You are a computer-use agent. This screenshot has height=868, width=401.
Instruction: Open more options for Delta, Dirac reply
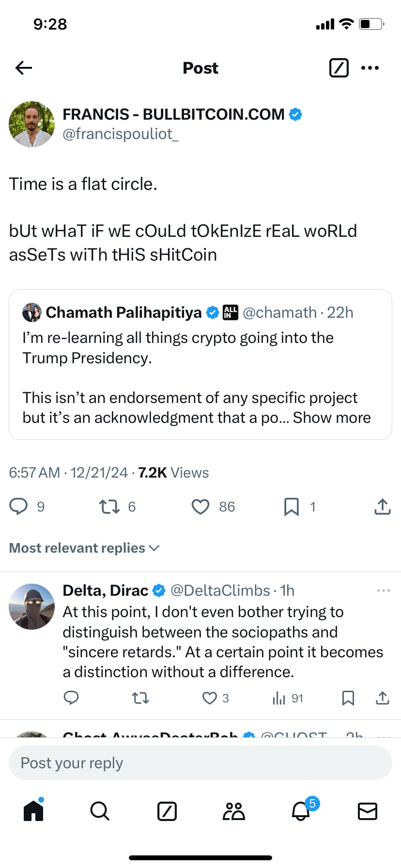point(383,590)
